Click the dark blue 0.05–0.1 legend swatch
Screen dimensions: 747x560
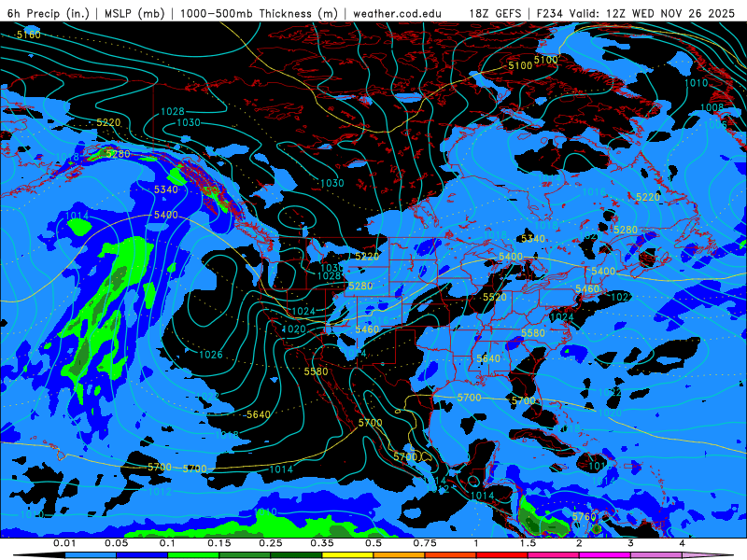click(x=142, y=555)
